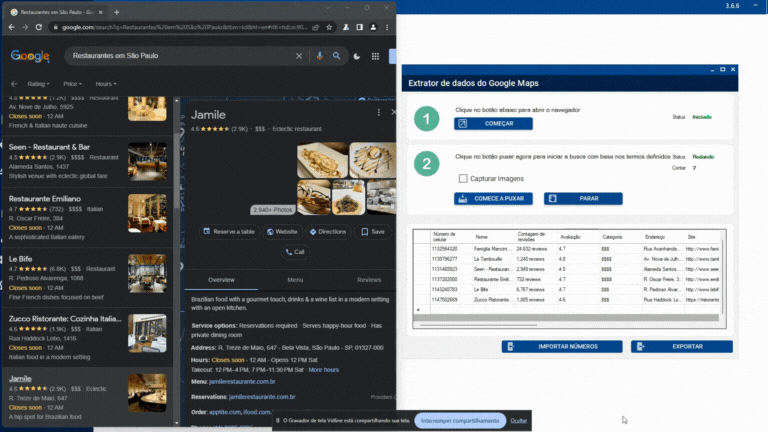Bookmark this page with star icon
Screen dimensions: 768x432
329,27
